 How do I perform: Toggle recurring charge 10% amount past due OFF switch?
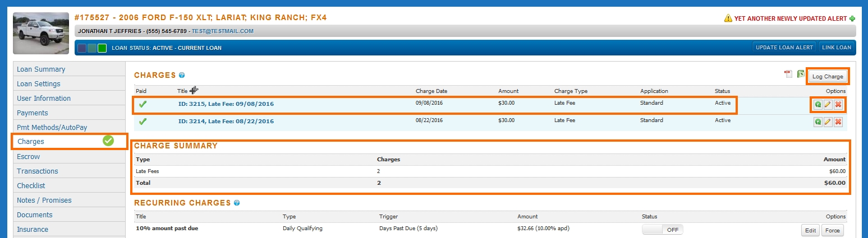coord(663,230)
